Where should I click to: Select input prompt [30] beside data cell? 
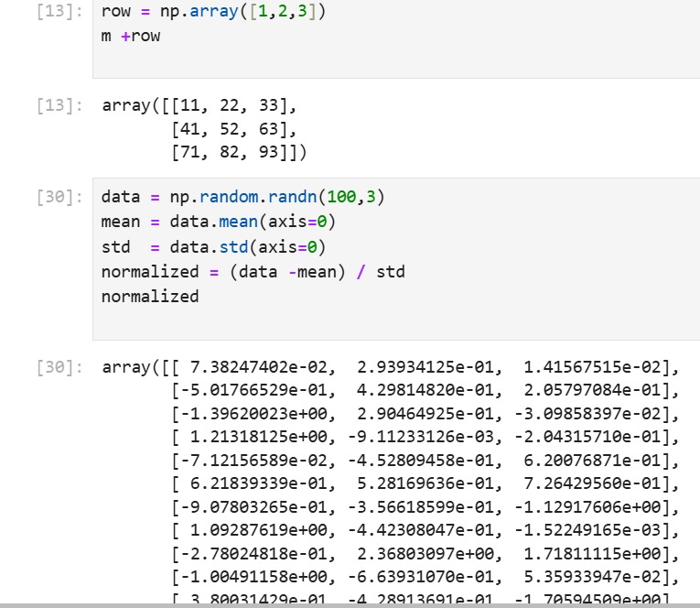click(59, 197)
